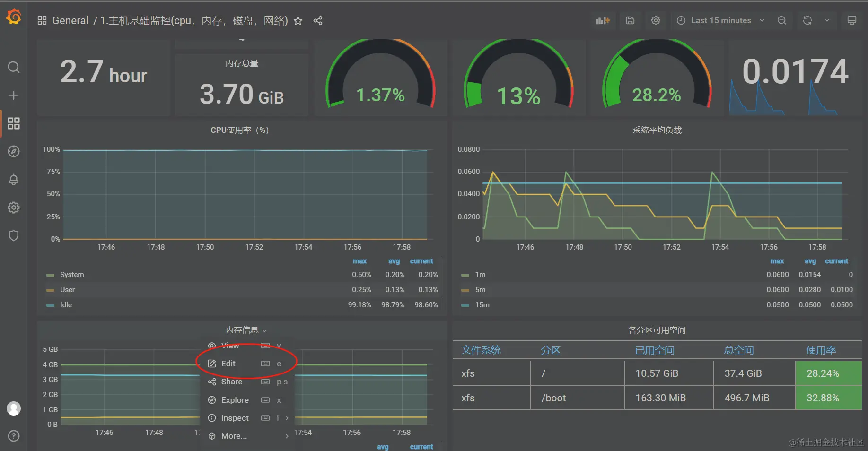Click the 内存信息 panel title dropdown
The image size is (868, 451).
(246, 330)
